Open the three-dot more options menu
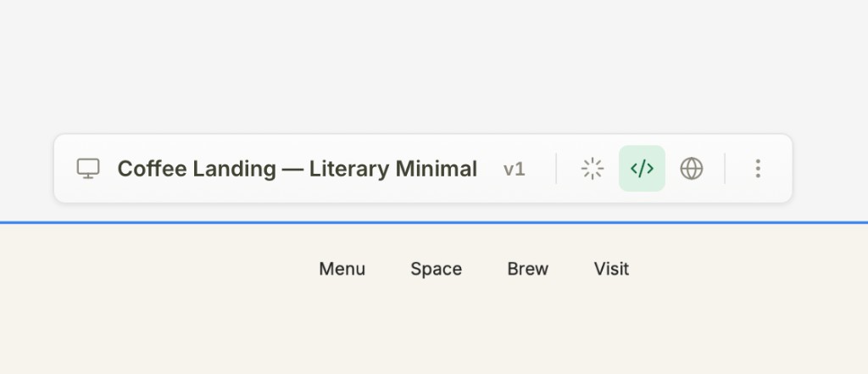Image resolution: width=868 pixels, height=374 pixels. (x=759, y=169)
